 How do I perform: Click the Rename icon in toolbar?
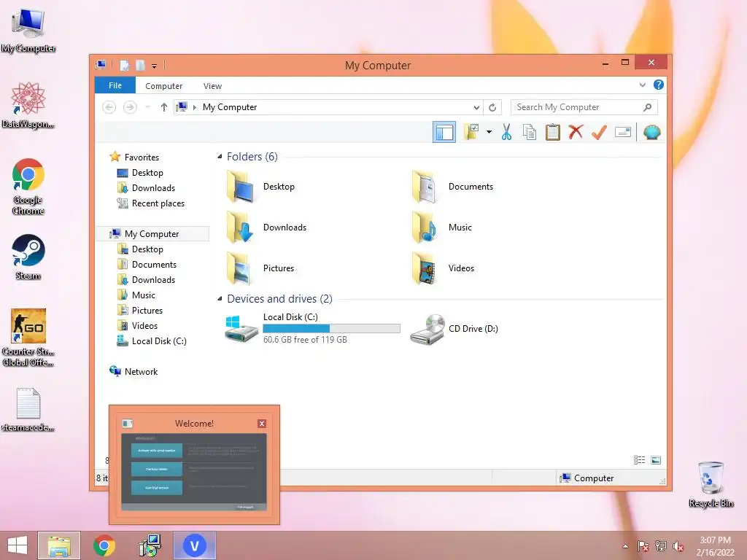(623, 132)
